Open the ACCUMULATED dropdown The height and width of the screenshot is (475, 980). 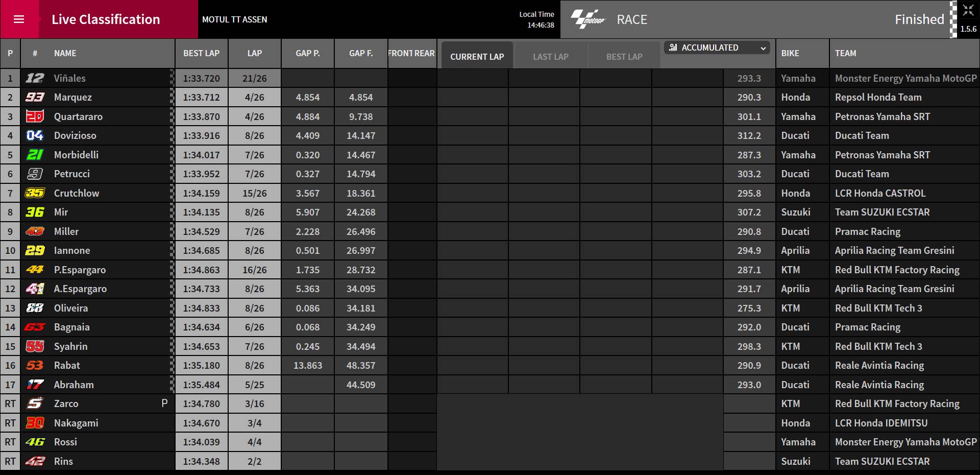coord(718,47)
